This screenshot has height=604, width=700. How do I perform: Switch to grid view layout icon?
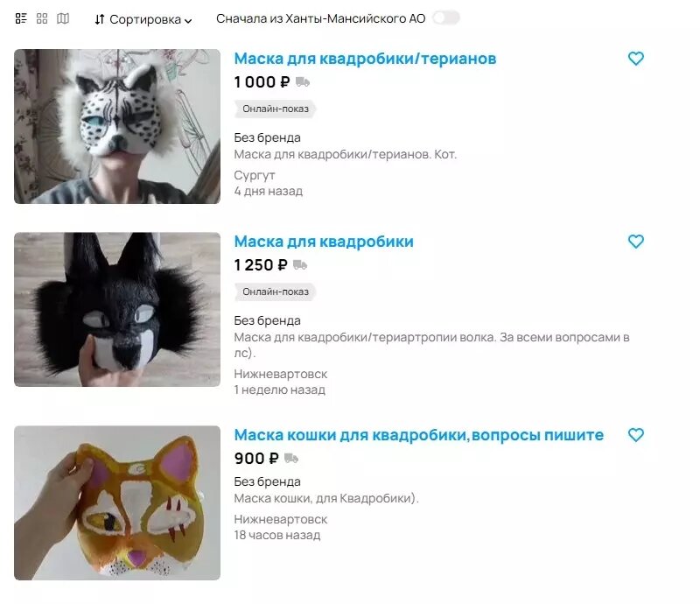(x=42, y=18)
